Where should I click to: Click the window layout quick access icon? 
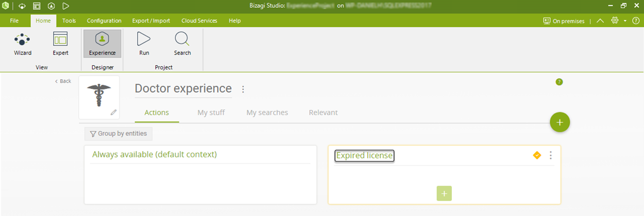(37, 6)
